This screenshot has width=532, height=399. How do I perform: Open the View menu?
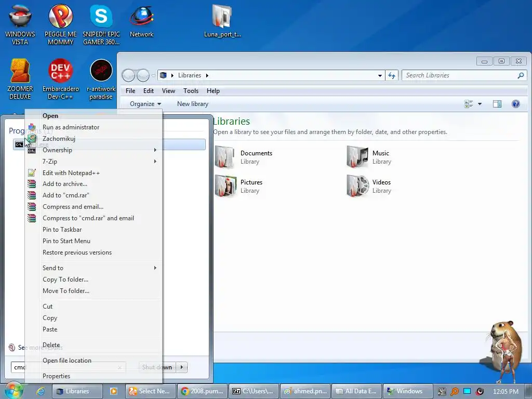click(x=168, y=91)
